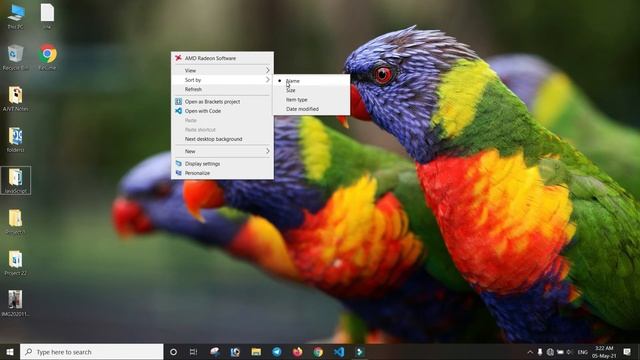Sort desktop icons by Item type
This screenshot has height=360, width=640.
312,100
